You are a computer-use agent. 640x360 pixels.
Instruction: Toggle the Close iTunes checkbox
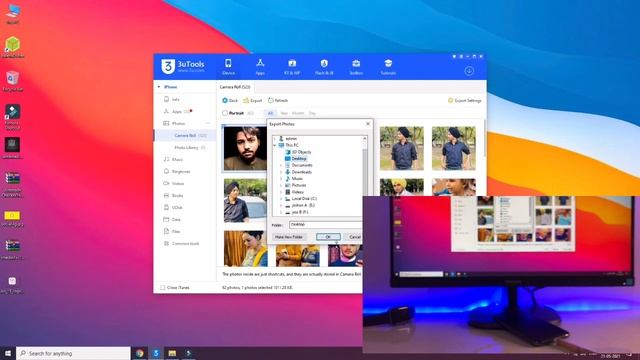[162, 287]
